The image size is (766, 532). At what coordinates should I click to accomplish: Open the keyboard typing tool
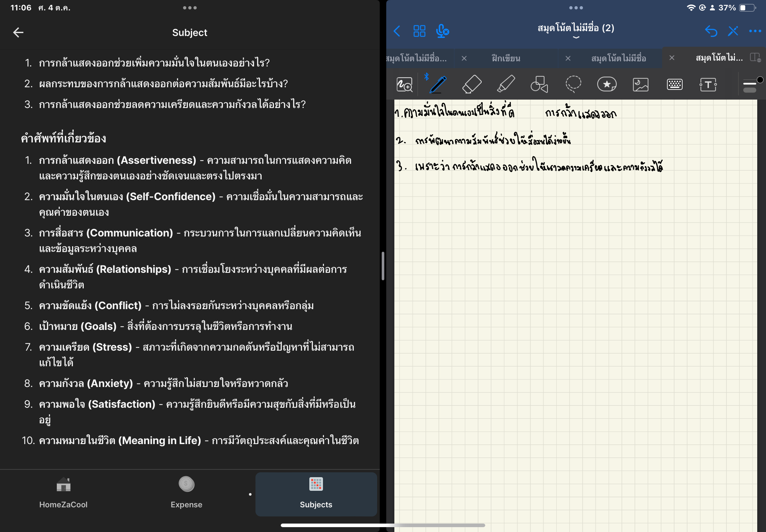[674, 84]
